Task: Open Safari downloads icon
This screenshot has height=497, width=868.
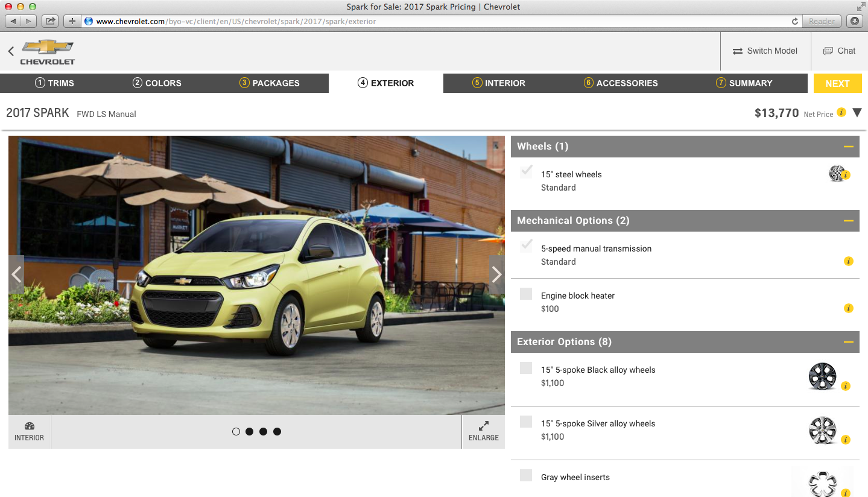Action: pyautogui.click(x=855, y=21)
